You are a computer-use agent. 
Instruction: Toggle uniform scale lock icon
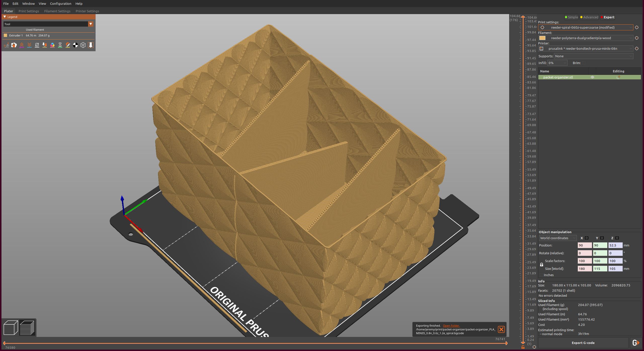coord(542,265)
